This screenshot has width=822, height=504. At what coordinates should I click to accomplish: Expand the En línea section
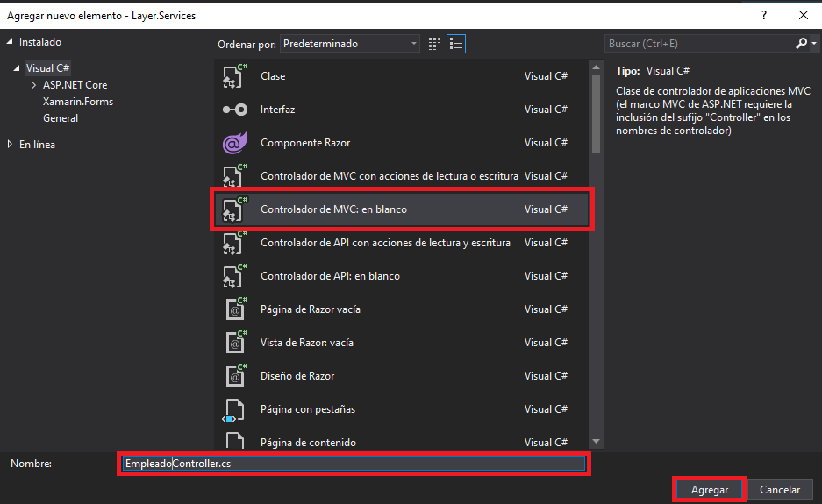[10, 144]
